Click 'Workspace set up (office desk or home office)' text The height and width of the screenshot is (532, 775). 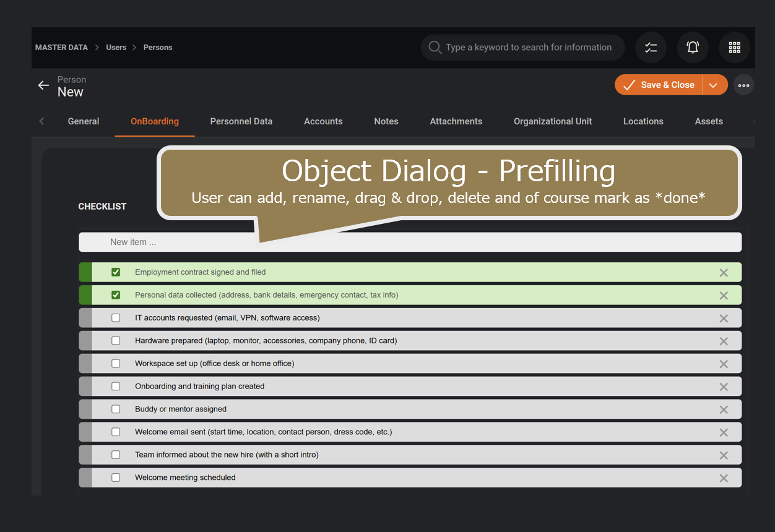click(215, 364)
